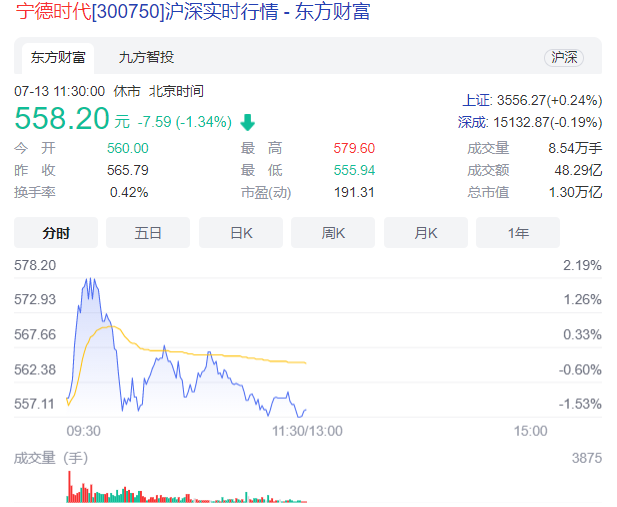
Task: Click the tallest red volume bar
Action: (70, 487)
